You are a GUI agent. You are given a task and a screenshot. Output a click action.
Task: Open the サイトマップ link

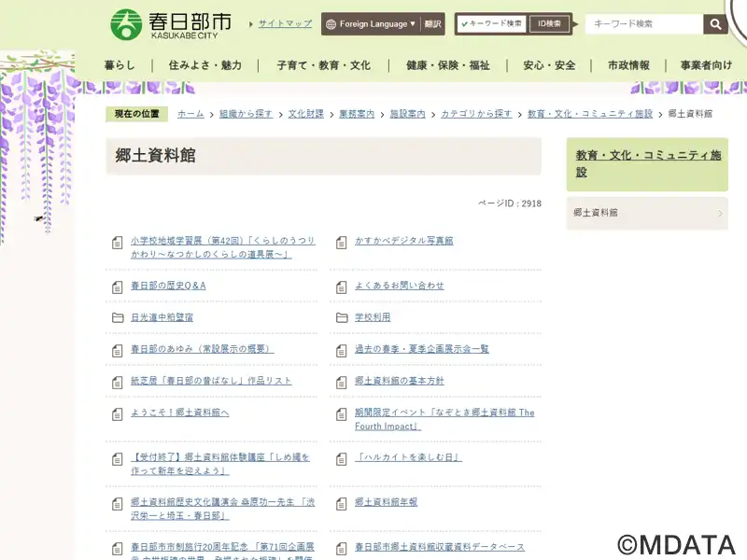coord(285,23)
